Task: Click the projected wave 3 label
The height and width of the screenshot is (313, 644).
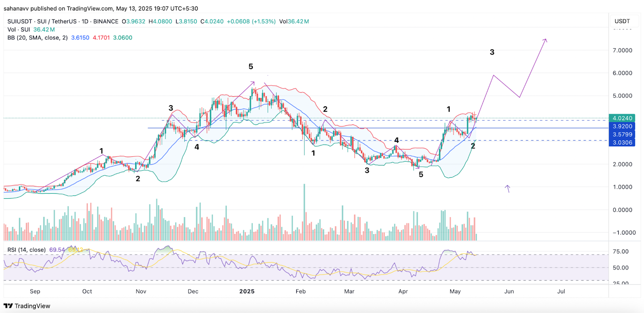Action: 492,52
